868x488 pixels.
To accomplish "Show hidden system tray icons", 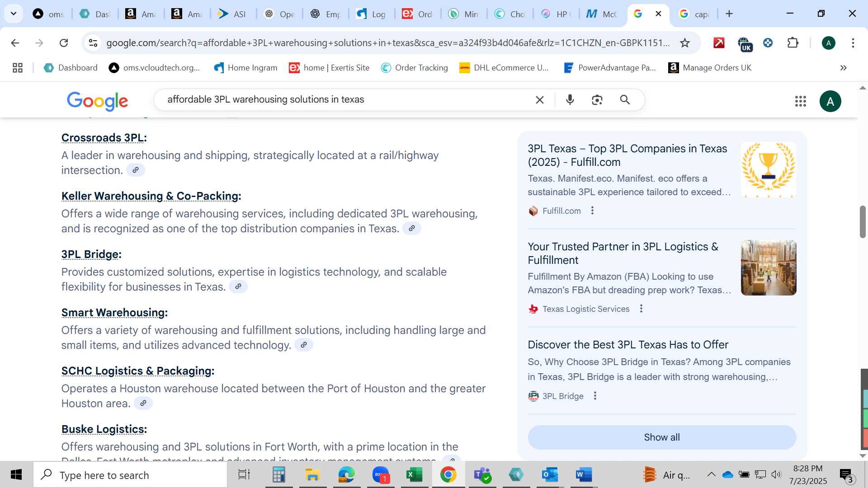I will pos(711,474).
